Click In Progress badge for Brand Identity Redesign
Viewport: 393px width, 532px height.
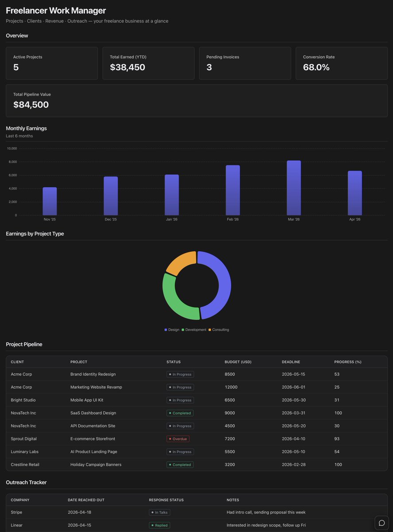(x=180, y=374)
